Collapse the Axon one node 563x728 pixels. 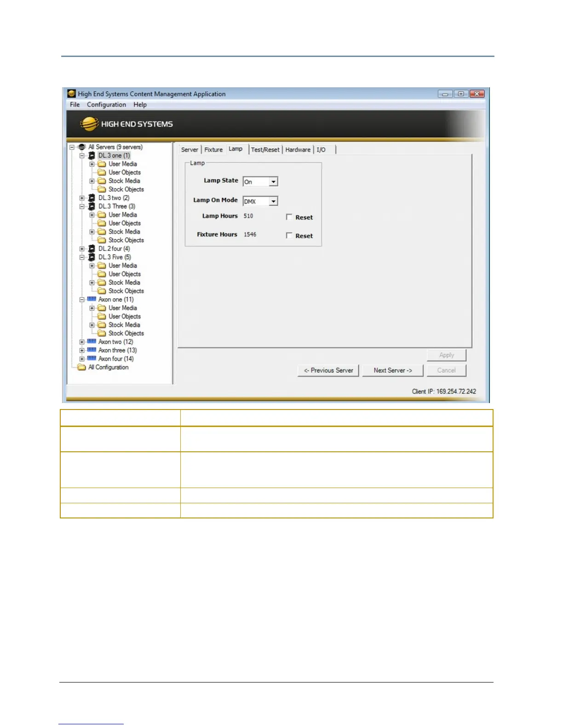82,300
